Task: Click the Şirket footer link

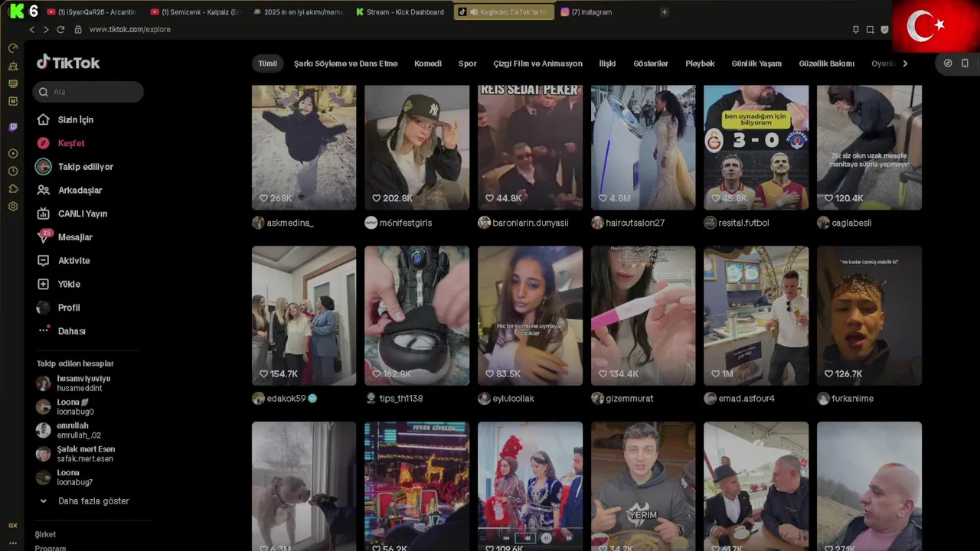Action: coord(45,534)
